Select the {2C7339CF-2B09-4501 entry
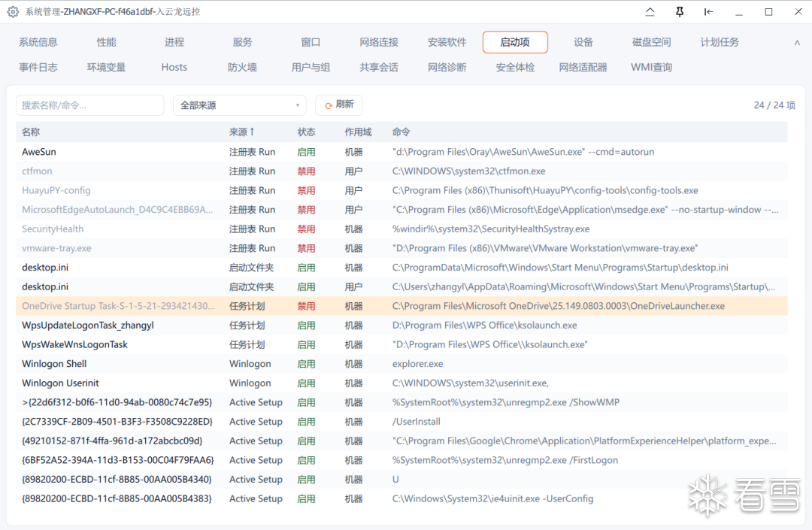The width and height of the screenshot is (812, 530). (x=401, y=421)
